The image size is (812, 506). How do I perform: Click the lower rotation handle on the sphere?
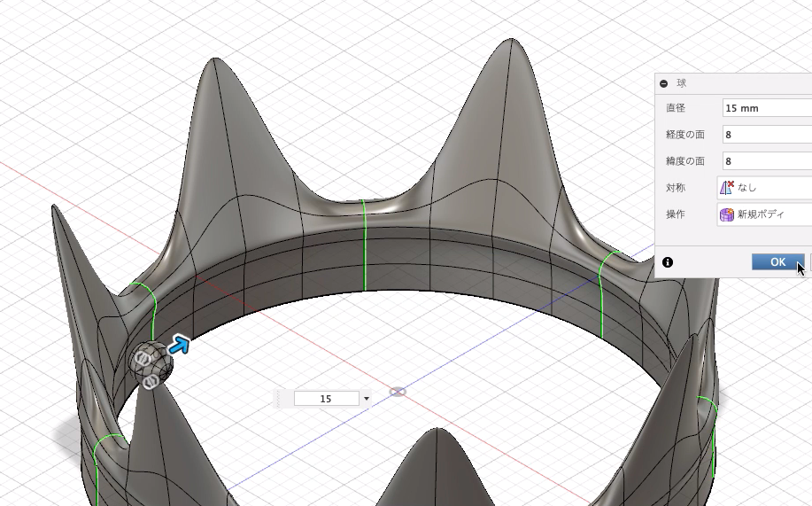click(151, 382)
